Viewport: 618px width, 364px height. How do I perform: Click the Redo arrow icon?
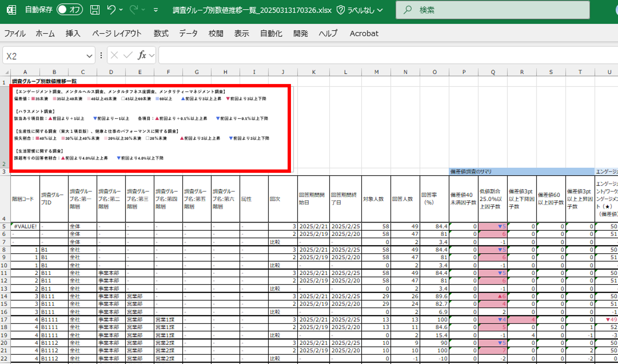134,10
